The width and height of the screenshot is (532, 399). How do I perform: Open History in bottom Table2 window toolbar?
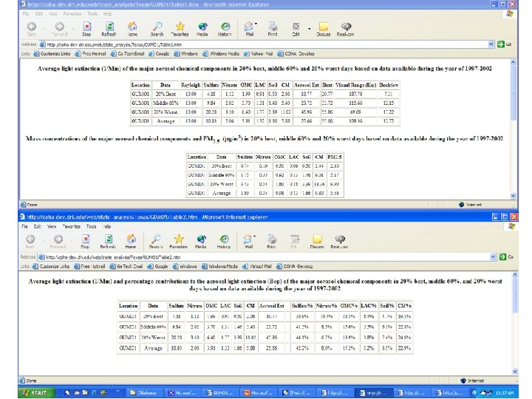pyautogui.click(x=224, y=242)
